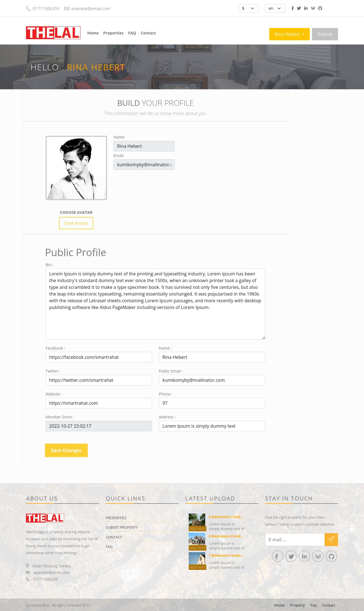Expand the Rina Hebert user menu
364x611 pixels.
coord(289,34)
